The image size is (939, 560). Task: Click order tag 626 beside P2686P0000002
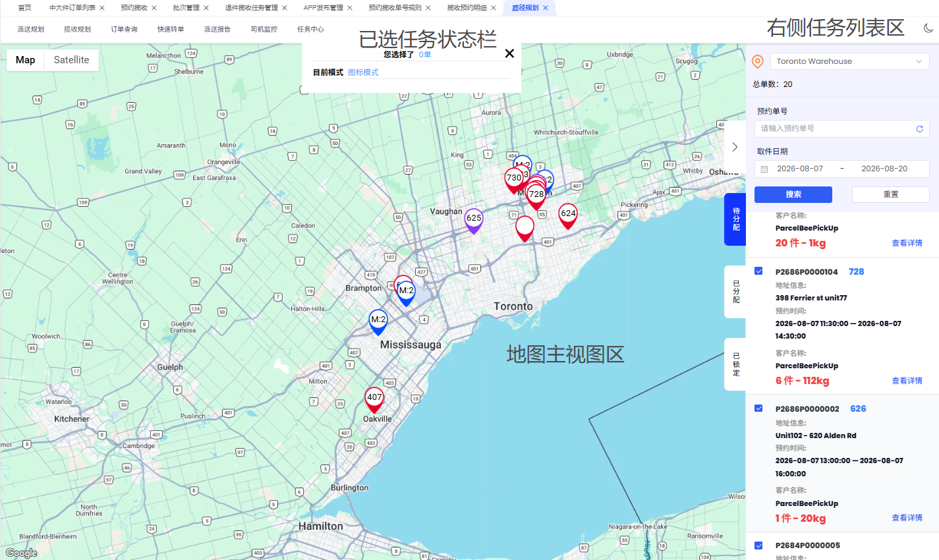click(x=858, y=408)
